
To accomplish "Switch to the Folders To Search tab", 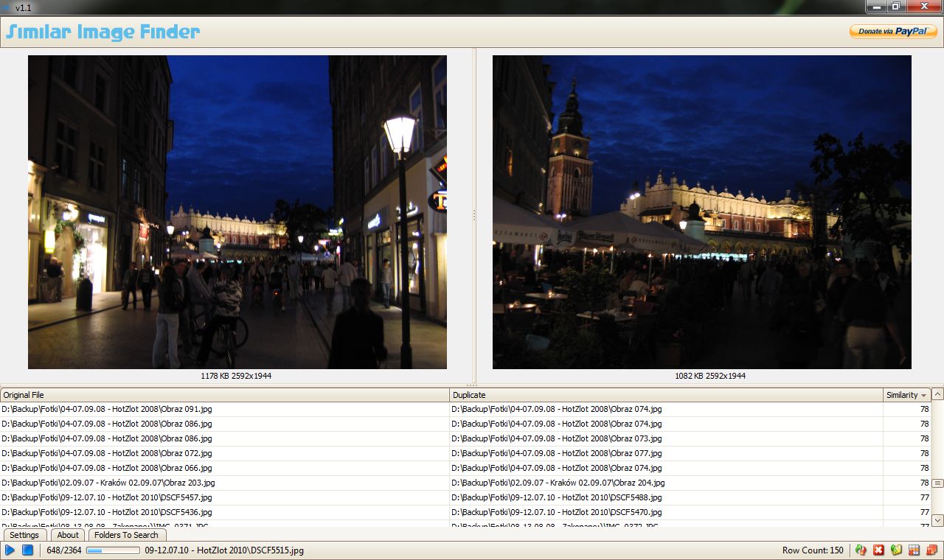I will tap(127, 535).
